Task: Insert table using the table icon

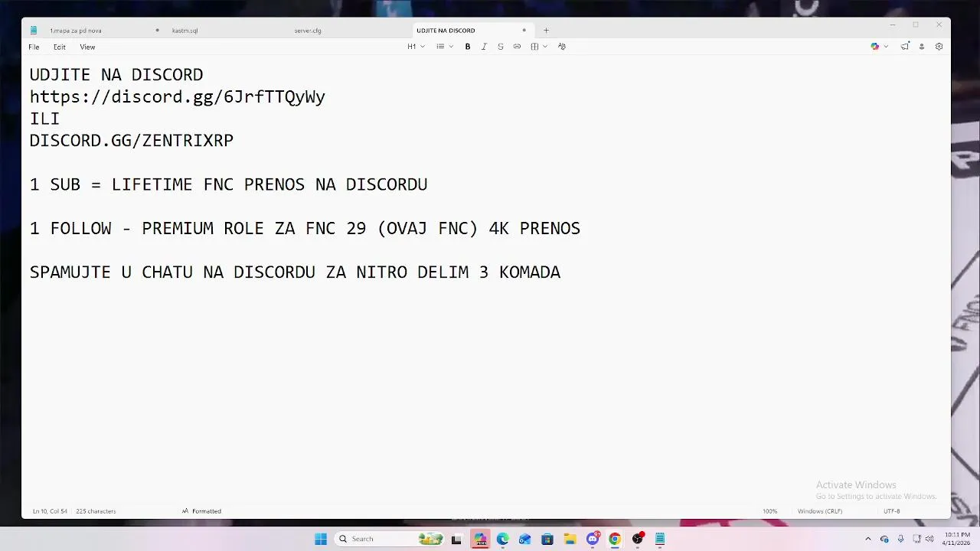Action: (534, 47)
